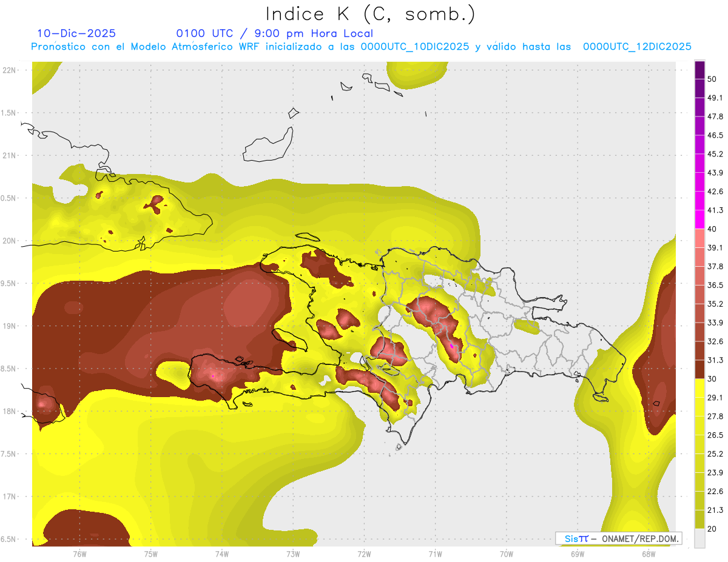Click the colorbar value '27.8'
Screen dimensions: 728x562
715,416
